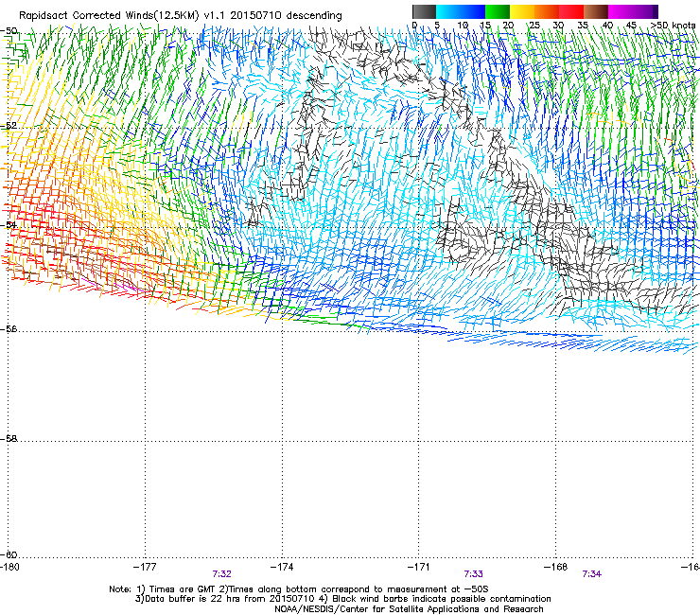
Task: Click the -171 longitude axis label
Action: [x=419, y=567]
